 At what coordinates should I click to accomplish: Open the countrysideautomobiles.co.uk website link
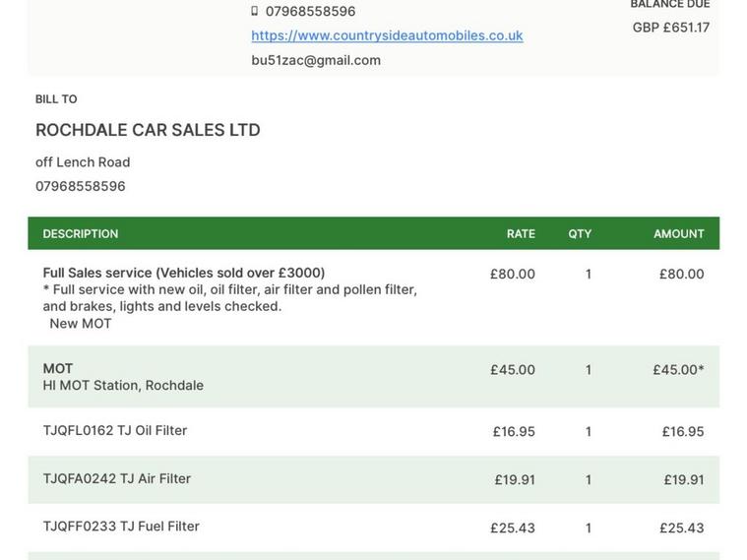(x=387, y=35)
